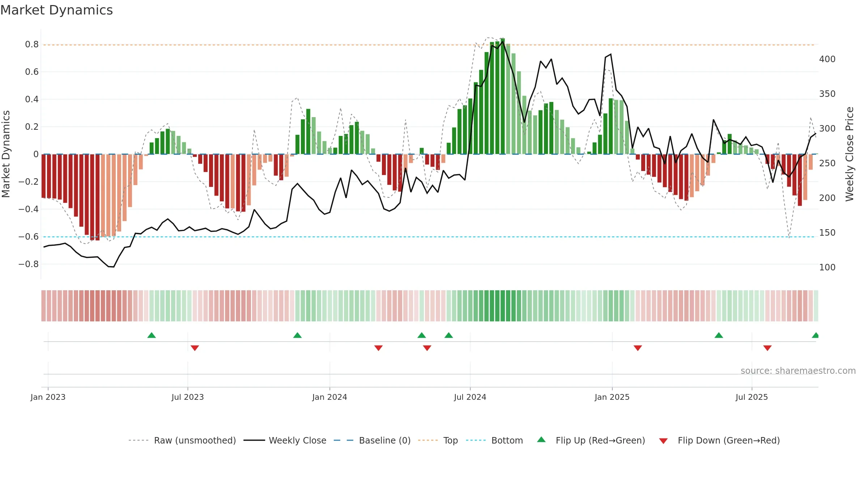The width and height of the screenshot is (868, 488).
Task: Click the 300 right axis tick label
Action: [827, 129]
